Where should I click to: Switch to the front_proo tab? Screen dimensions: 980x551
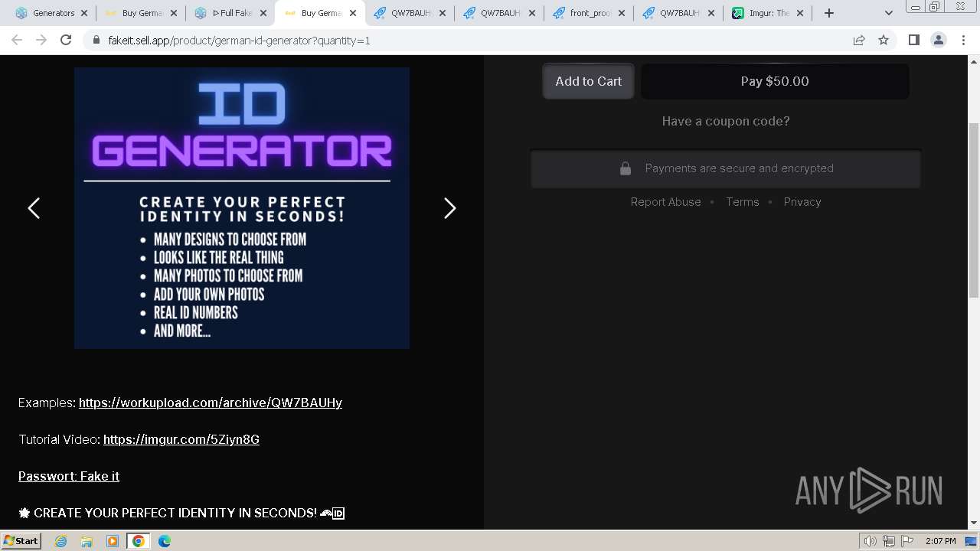pos(588,13)
